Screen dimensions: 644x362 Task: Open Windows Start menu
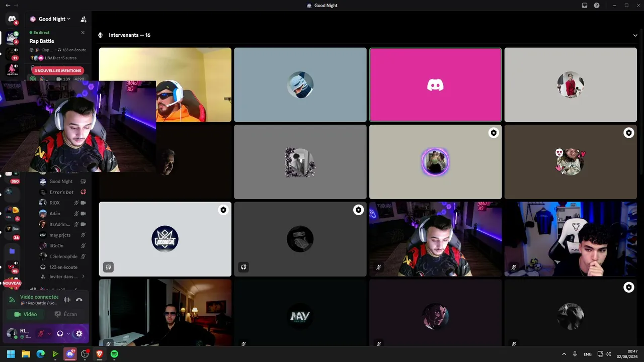coord(11,354)
